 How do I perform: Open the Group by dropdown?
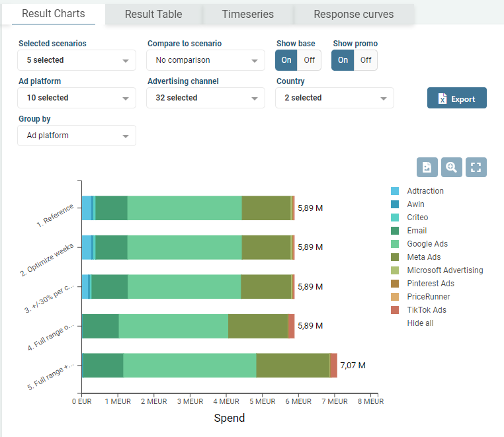tap(77, 136)
